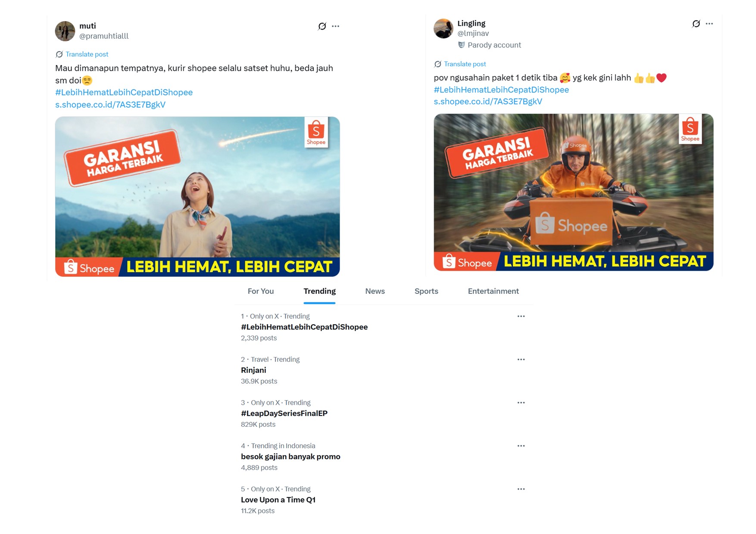756x534 pixels.
Task: Click the Grok icon on muti's post
Action: [x=322, y=26]
